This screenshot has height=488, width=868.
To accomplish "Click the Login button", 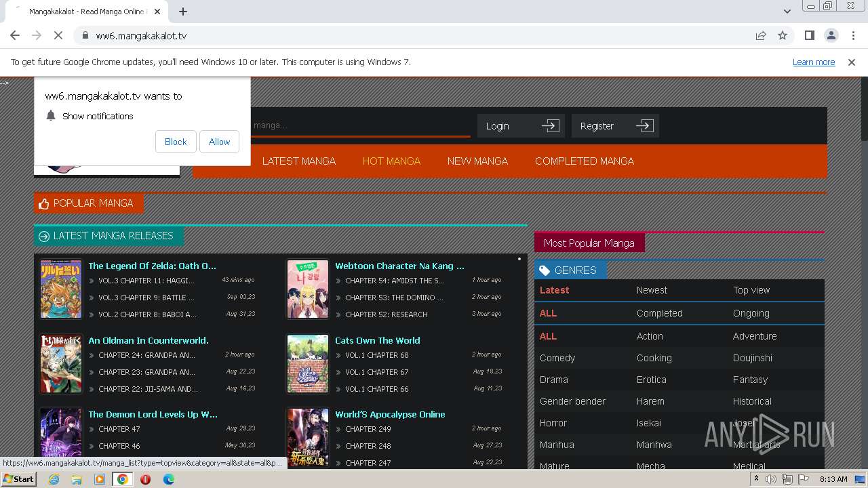I will click(x=521, y=126).
